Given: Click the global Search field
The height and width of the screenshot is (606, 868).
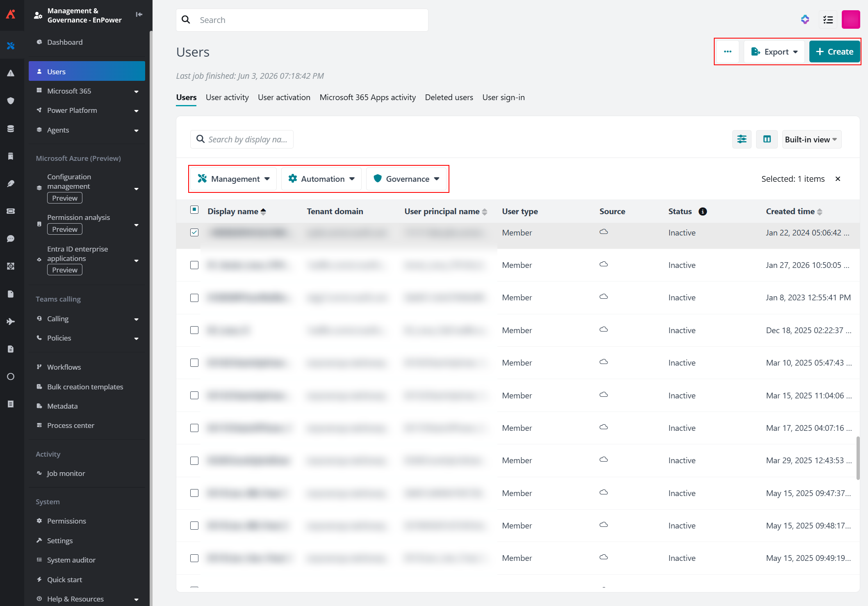Looking at the screenshot, I should pyautogui.click(x=302, y=20).
